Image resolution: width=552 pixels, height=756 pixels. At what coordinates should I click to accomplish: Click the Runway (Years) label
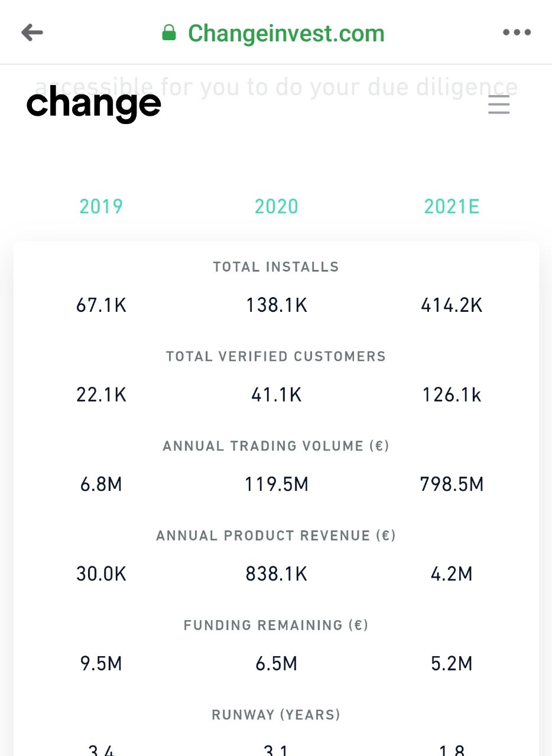coord(276,715)
